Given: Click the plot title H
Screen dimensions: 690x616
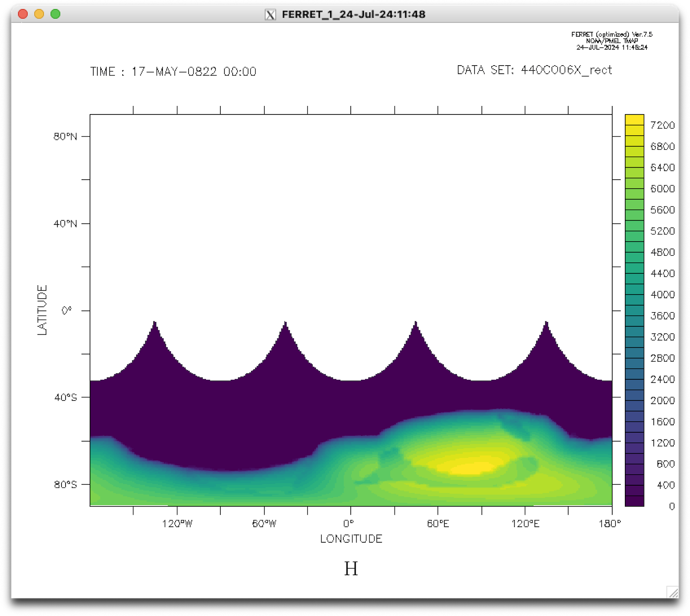Looking at the screenshot, I should [x=351, y=568].
